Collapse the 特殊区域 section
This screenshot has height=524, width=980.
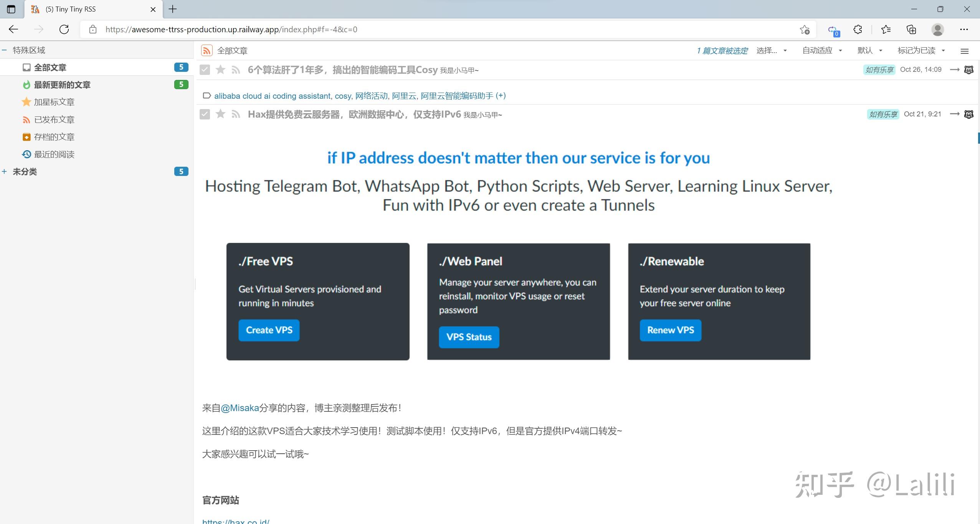click(4, 50)
